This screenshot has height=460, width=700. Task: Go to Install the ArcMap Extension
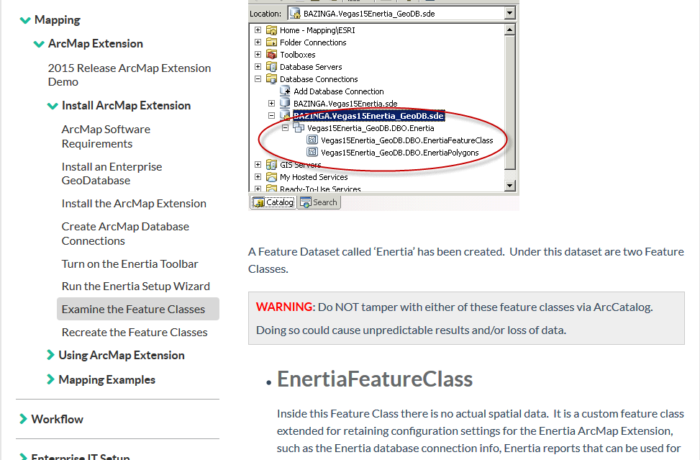[134, 204]
